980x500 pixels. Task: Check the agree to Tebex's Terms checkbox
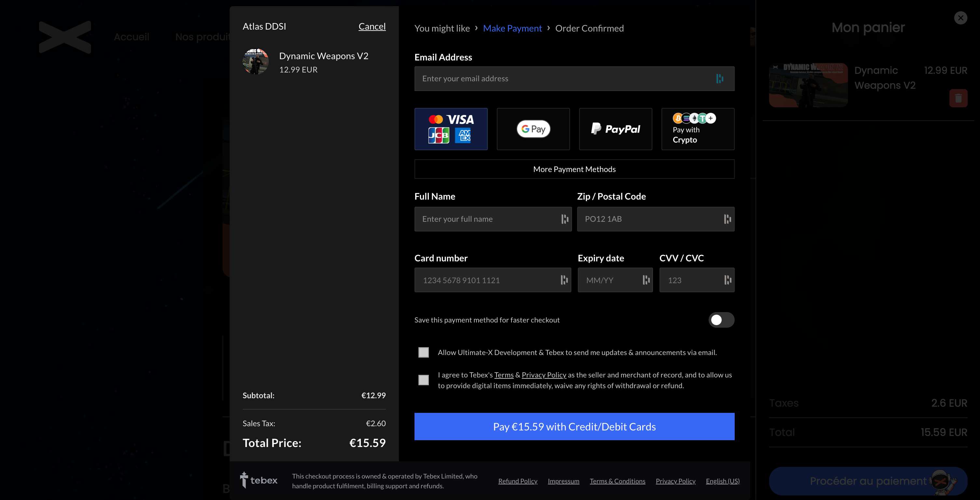423,380
